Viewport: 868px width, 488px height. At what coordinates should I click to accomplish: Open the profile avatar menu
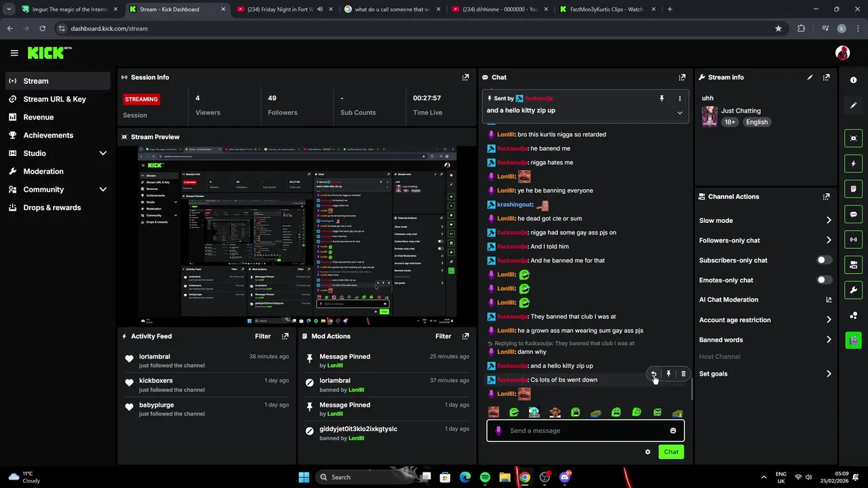[x=842, y=53]
